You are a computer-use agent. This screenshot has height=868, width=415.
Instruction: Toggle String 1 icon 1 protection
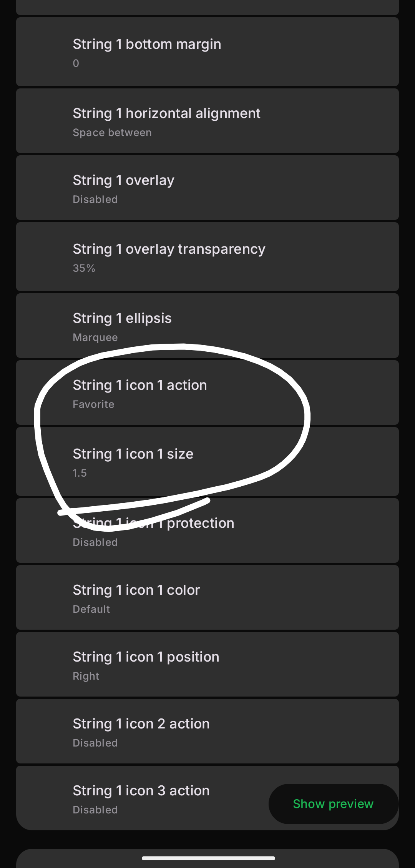click(207, 531)
